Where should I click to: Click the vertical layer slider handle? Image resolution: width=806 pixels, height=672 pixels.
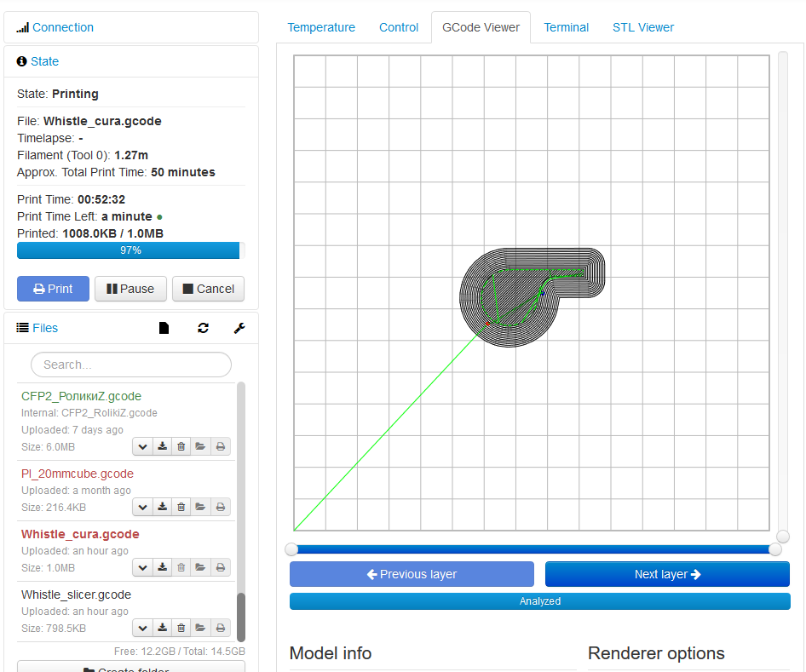pos(783,537)
